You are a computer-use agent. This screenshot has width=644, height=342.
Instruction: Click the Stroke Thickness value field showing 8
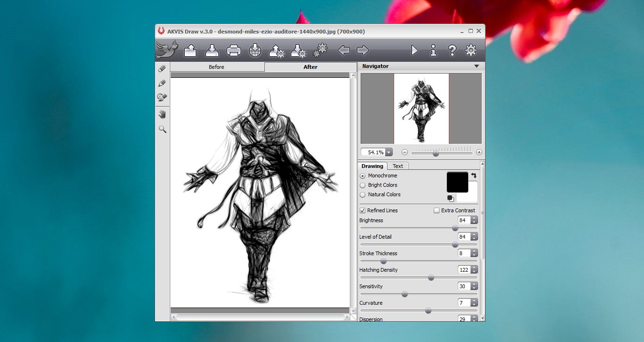(464, 253)
